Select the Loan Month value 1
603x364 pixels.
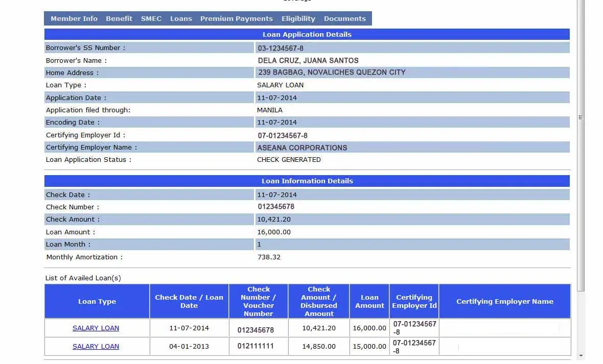click(259, 244)
